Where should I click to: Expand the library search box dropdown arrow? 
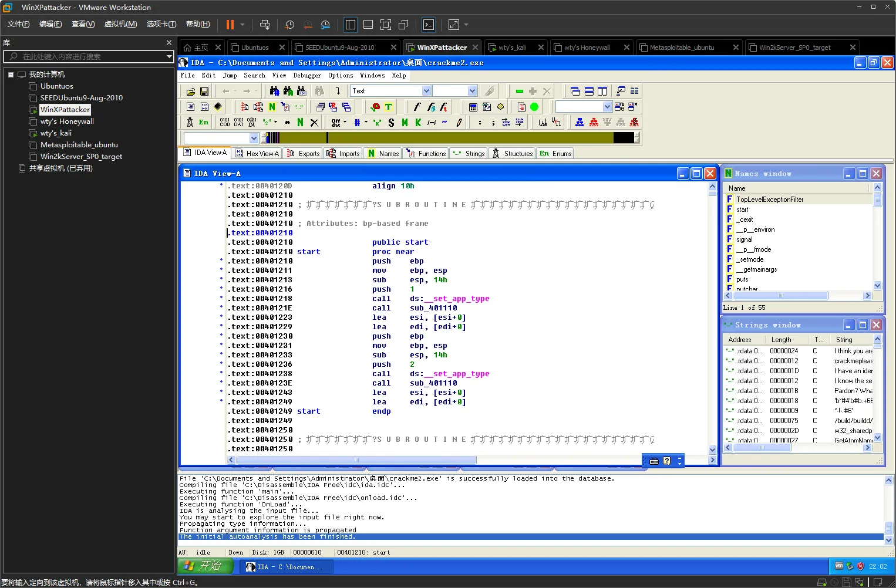click(x=169, y=56)
